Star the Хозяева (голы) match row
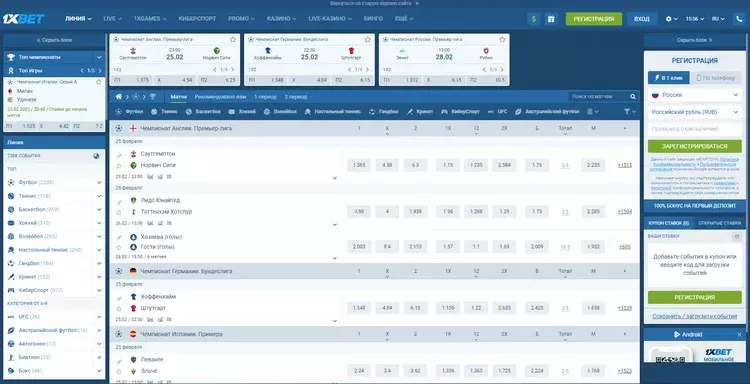 pyautogui.click(x=119, y=247)
